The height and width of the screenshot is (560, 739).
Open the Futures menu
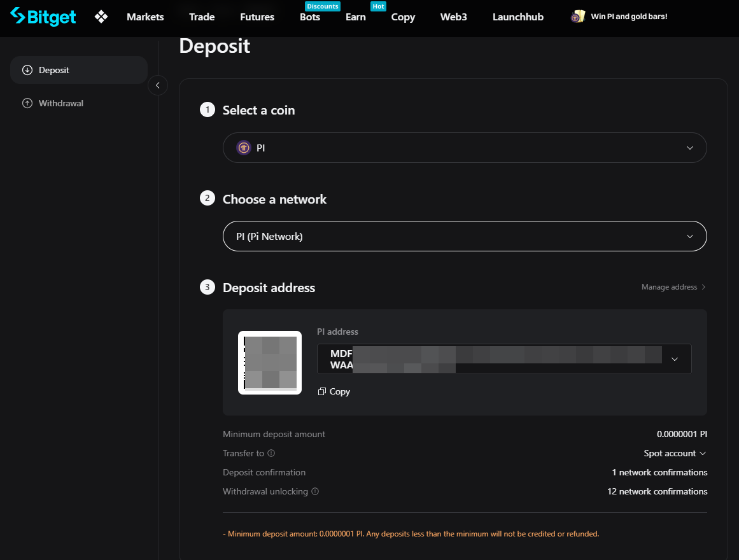click(x=257, y=17)
